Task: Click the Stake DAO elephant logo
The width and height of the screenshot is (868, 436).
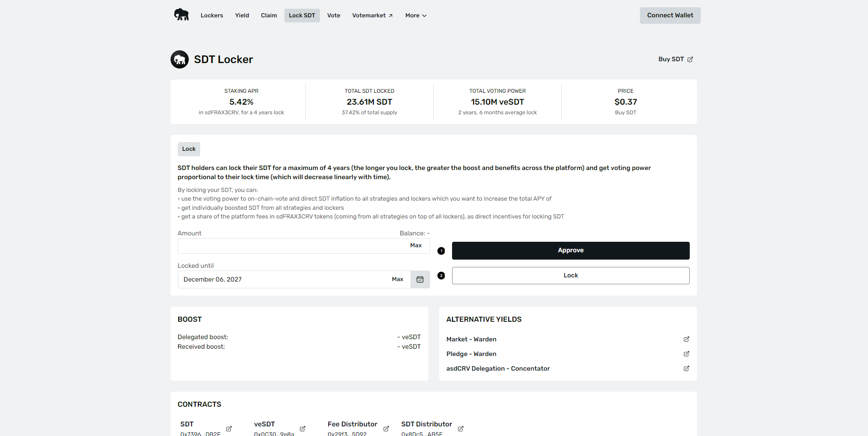Action: 181,15
